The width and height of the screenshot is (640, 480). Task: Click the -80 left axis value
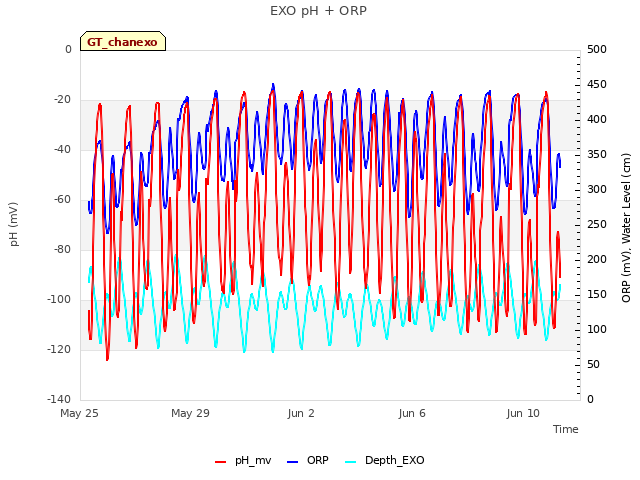point(62,249)
